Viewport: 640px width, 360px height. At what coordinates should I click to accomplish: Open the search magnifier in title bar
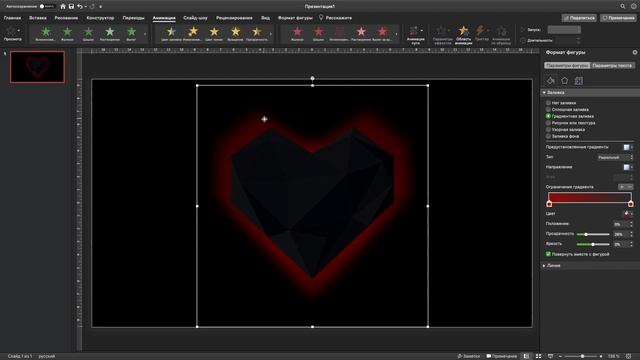[623, 7]
